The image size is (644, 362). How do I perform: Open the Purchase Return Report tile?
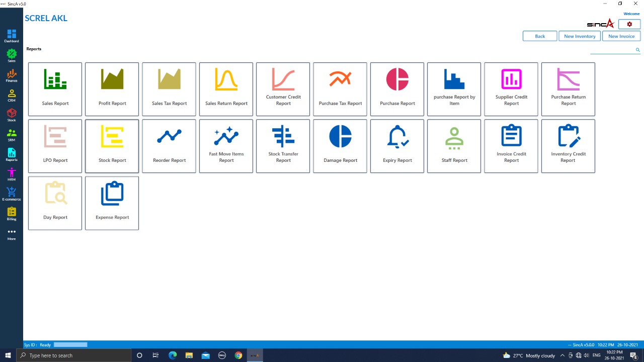click(568, 89)
